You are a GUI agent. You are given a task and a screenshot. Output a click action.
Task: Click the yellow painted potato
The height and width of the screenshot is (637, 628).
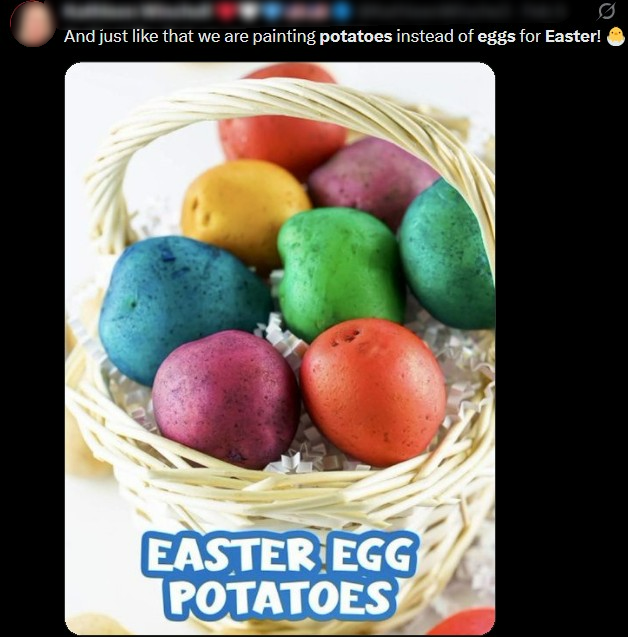pyautogui.click(x=244, y=213)
